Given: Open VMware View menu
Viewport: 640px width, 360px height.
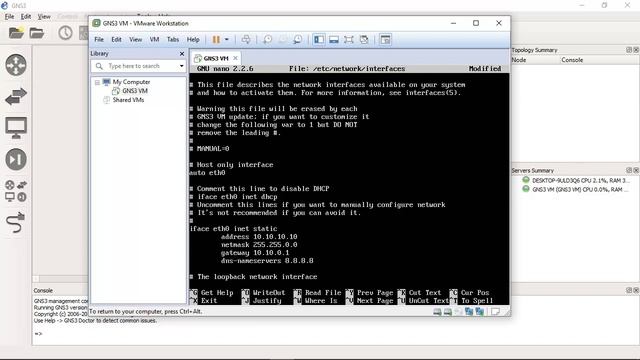Looking at the screenshot, I should coord(136,40).
